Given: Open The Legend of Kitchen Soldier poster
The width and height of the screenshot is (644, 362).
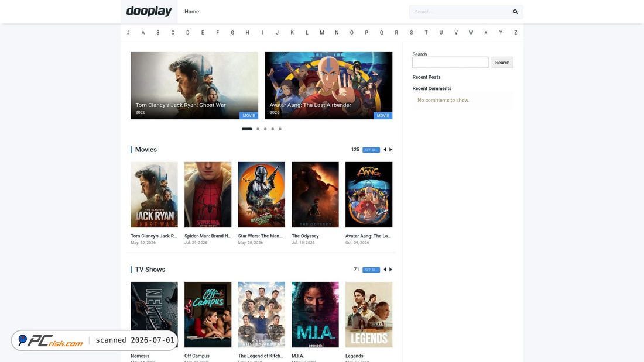Looking at the screenshot, I should coord(262,315).
